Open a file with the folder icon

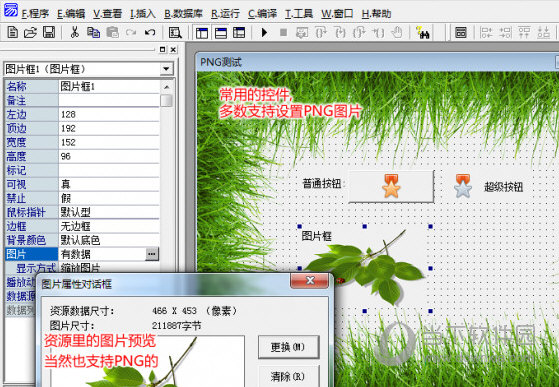click(31, 32)
